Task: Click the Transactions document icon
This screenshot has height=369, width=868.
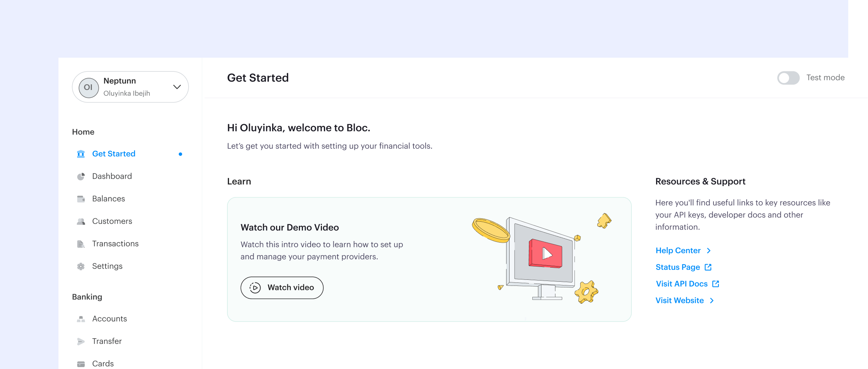Action: click(x=81, y=244)
